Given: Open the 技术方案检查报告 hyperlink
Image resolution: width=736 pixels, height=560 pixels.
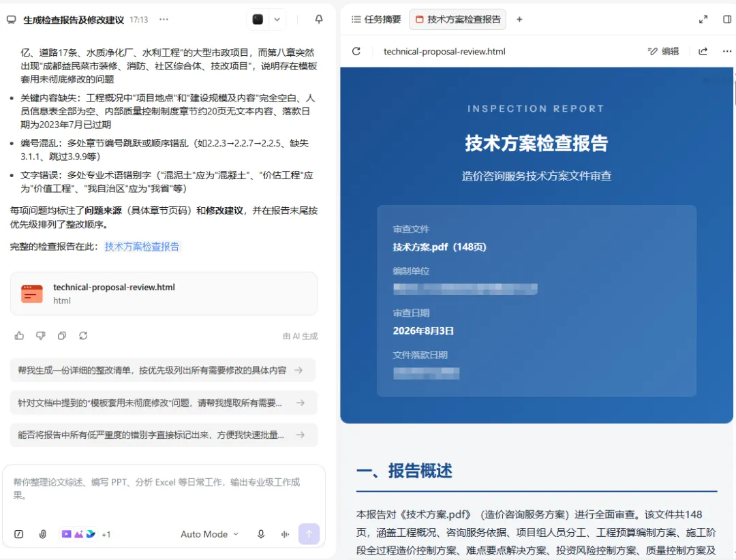Looking at the screenshot, I should click(x=142, y=247).
